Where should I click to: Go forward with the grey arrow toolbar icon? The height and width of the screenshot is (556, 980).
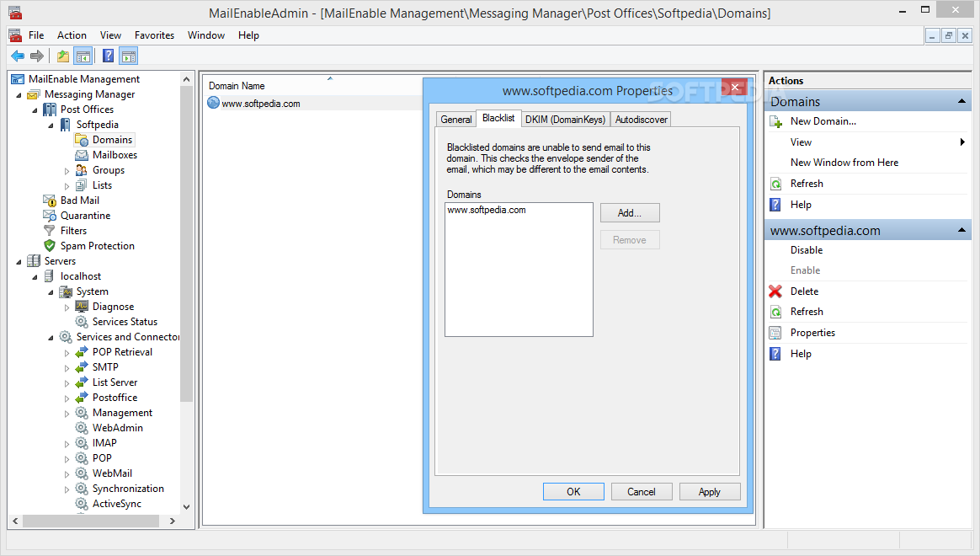tap(37, 56)
